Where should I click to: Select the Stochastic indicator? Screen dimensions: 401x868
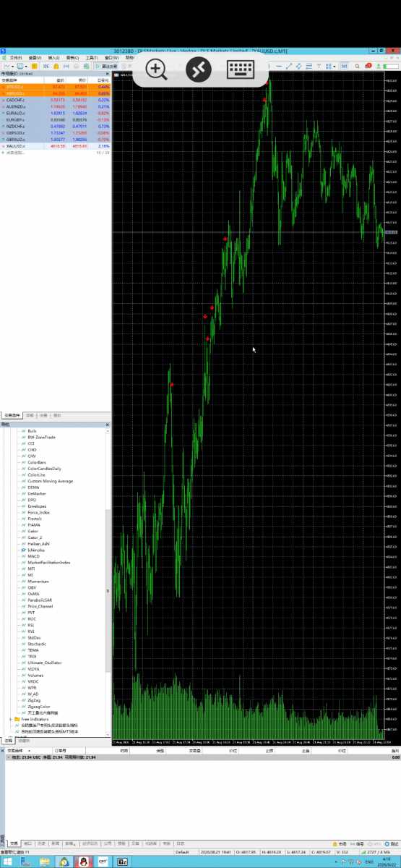pyautogui.click(x=38, y=644)
